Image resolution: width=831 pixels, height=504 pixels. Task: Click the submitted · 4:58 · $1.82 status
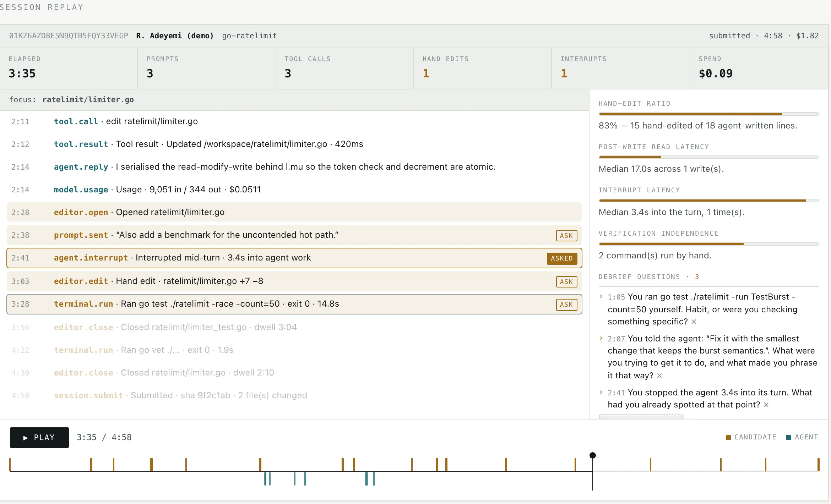point(764,36)
